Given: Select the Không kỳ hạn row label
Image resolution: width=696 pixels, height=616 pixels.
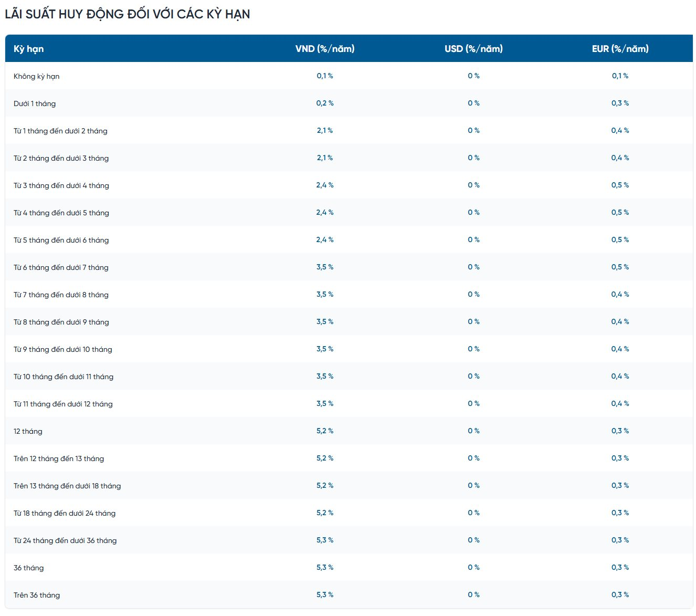Looking at the screenshot, I should 37,76.
